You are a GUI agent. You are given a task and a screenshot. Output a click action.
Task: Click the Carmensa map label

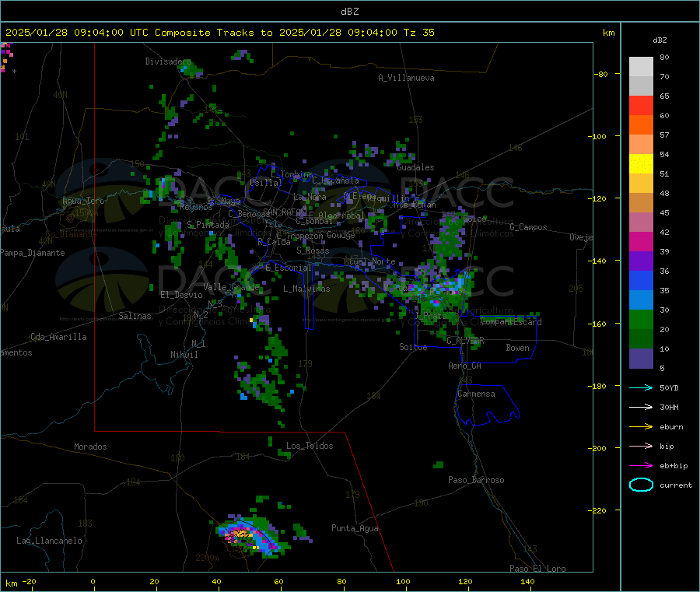pos(476,394)
